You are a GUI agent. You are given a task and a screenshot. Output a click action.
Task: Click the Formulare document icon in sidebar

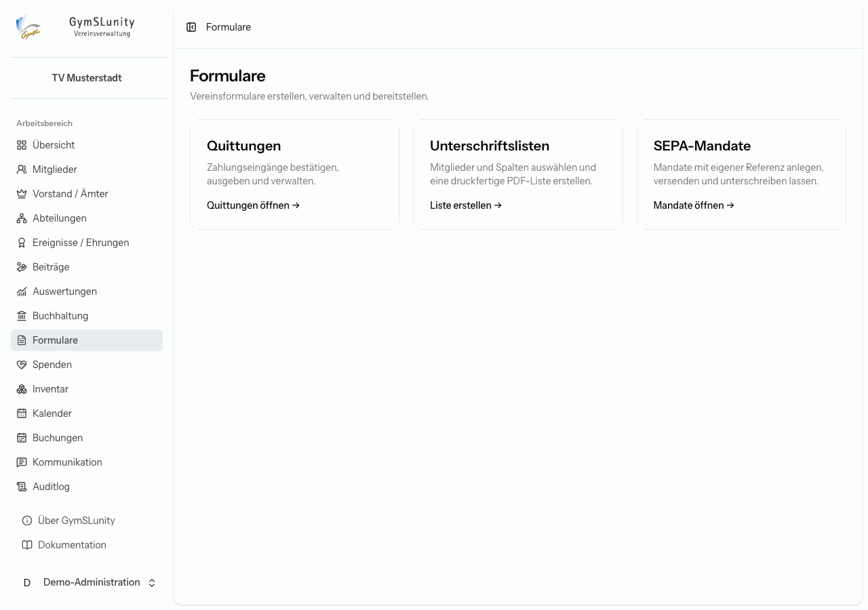pyautogui.click(x=22, y=340)
